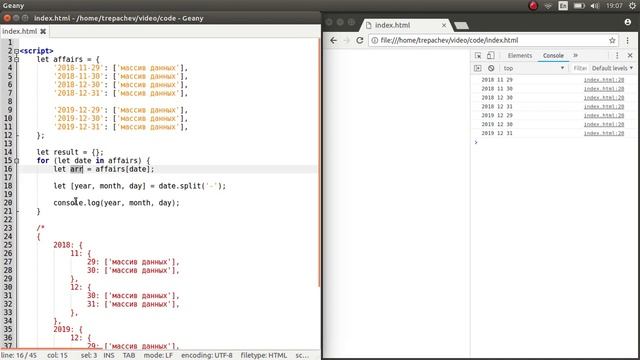Show the console sidebar icon
This screenshot has height=360, width=640.
click(478, 68)
